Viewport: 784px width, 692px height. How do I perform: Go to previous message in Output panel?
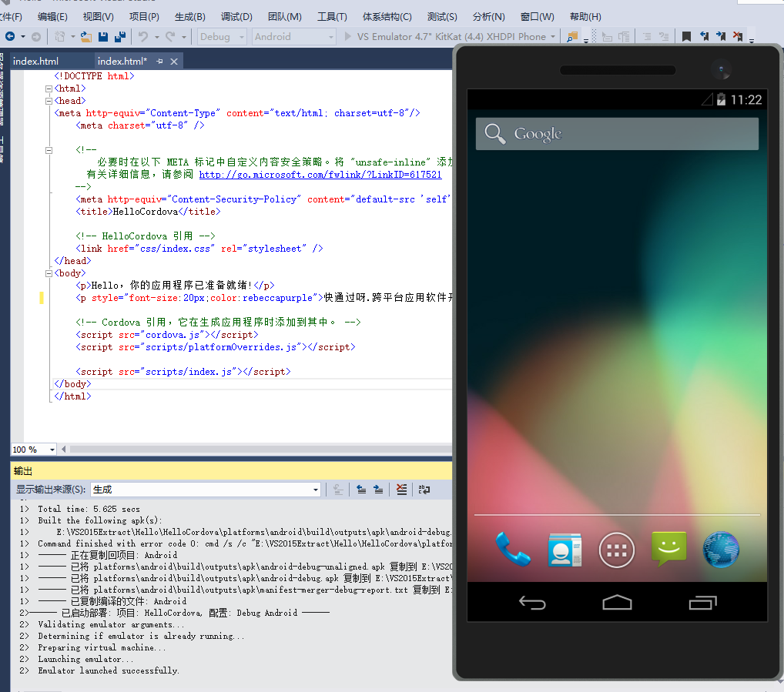[x=361, y=490]
